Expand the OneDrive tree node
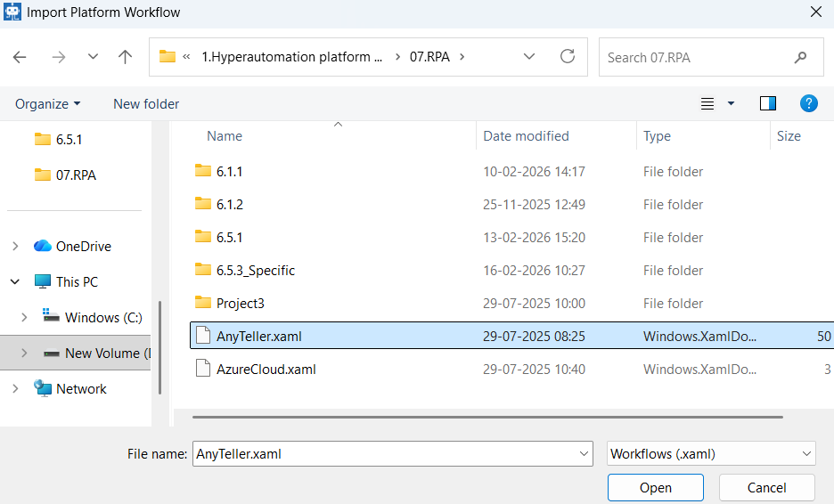Viewport: 834px width, 504px height. [x=15, y=246]
